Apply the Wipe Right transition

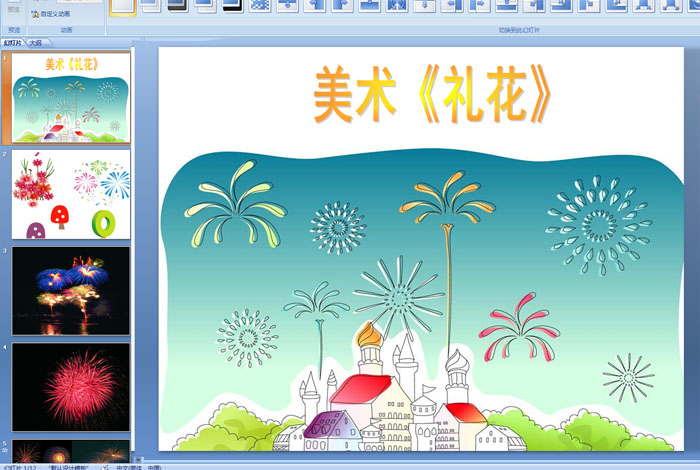(x=342, y=5)
